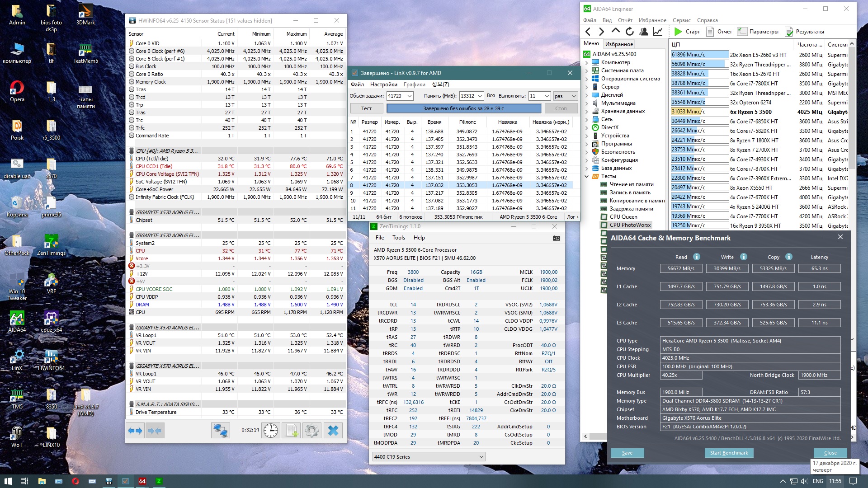Click HWiNFO log file save icon

click(292, 431)
